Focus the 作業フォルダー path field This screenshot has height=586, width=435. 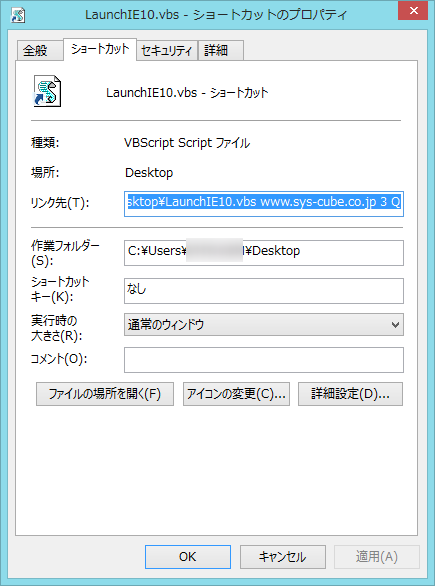(x=264, y=253)
